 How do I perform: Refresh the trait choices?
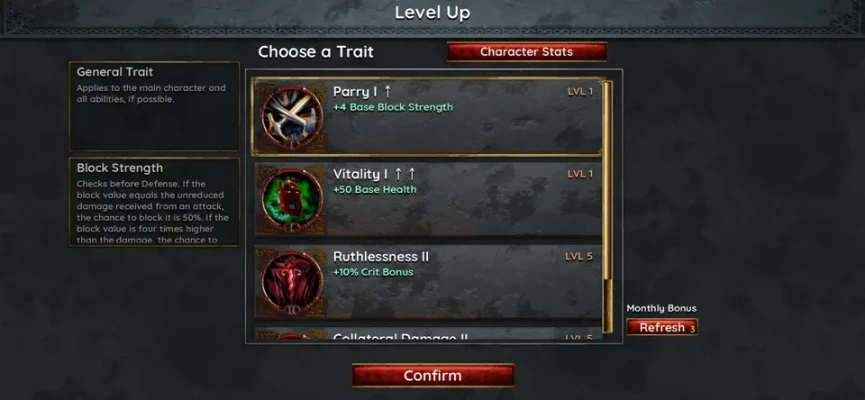coord(662,327)
